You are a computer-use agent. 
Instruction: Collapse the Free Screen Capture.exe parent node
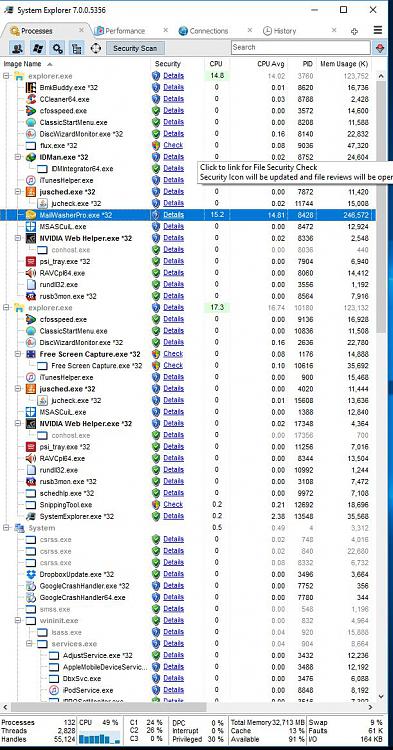pos(18,354)
